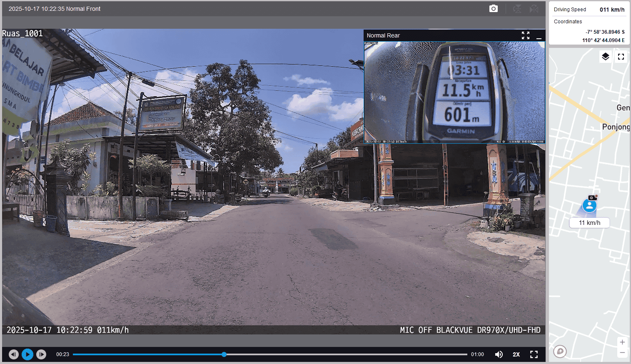
Task: Change the 2X playback speed setting
Action: (516, 354)
